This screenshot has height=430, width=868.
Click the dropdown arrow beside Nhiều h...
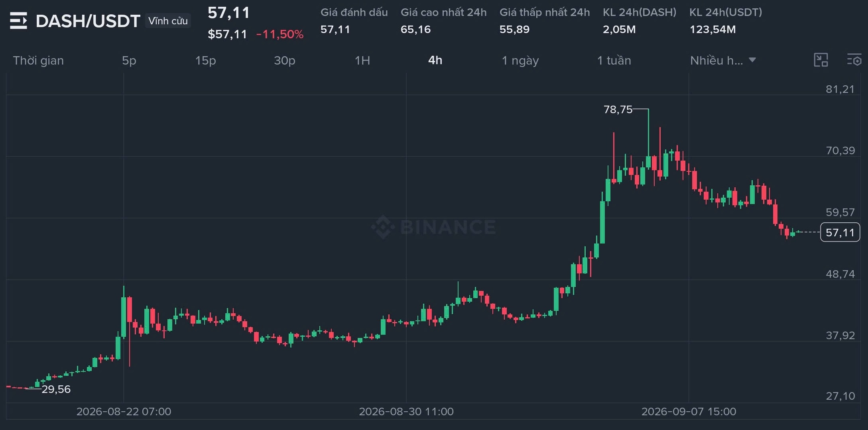coord(752,60)
